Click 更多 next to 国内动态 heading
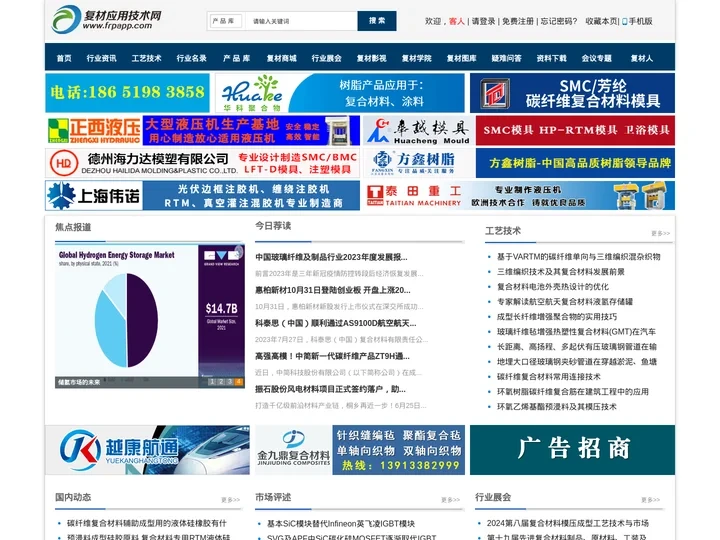720x540 pixels. [x=231, y=500]
